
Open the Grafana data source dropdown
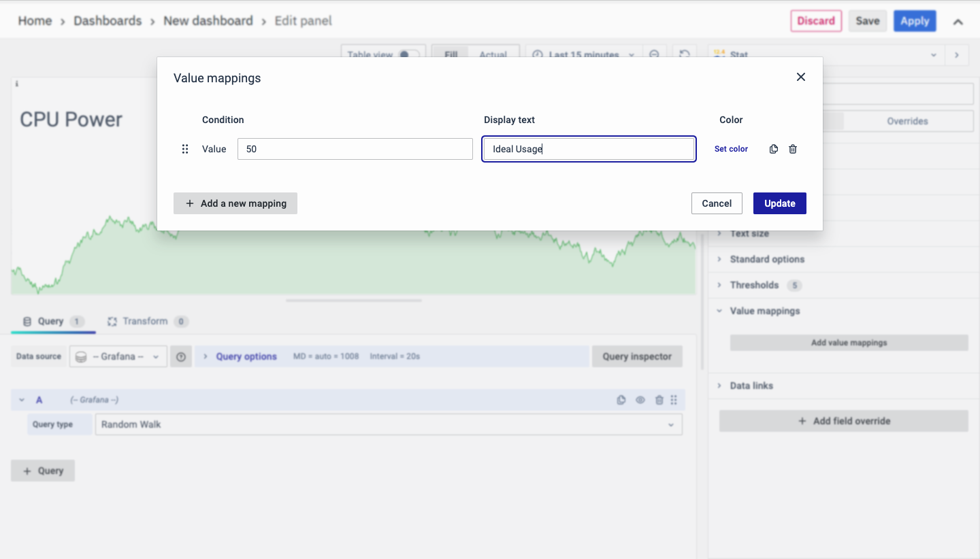pos(118,356)
